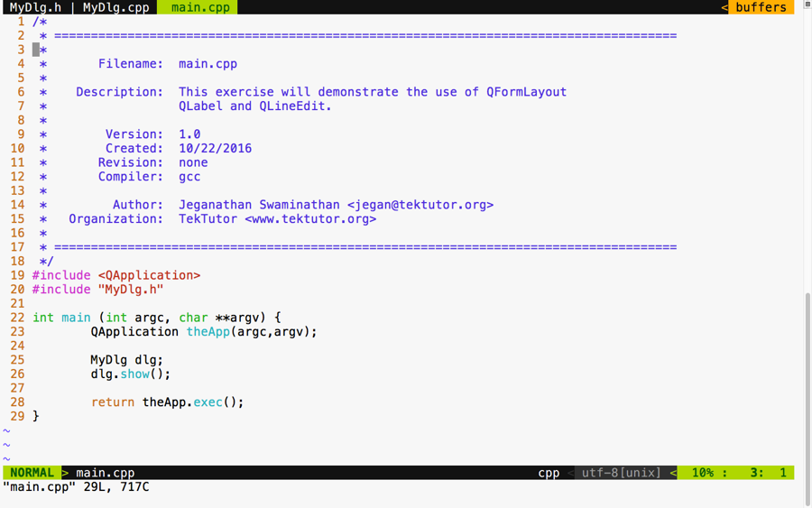Click the dlg.show() call
Viewport: 812px width, 508px height.
(x=130, y=374)
